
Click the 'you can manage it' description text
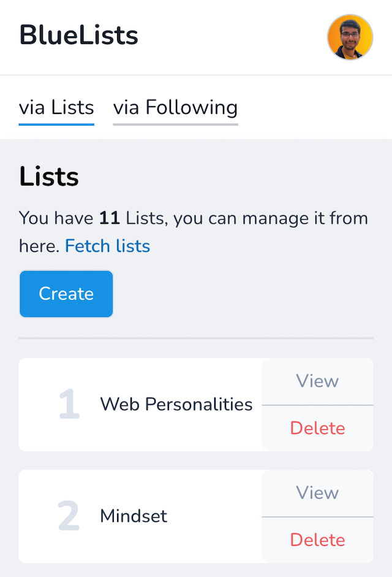coord(269,218)
